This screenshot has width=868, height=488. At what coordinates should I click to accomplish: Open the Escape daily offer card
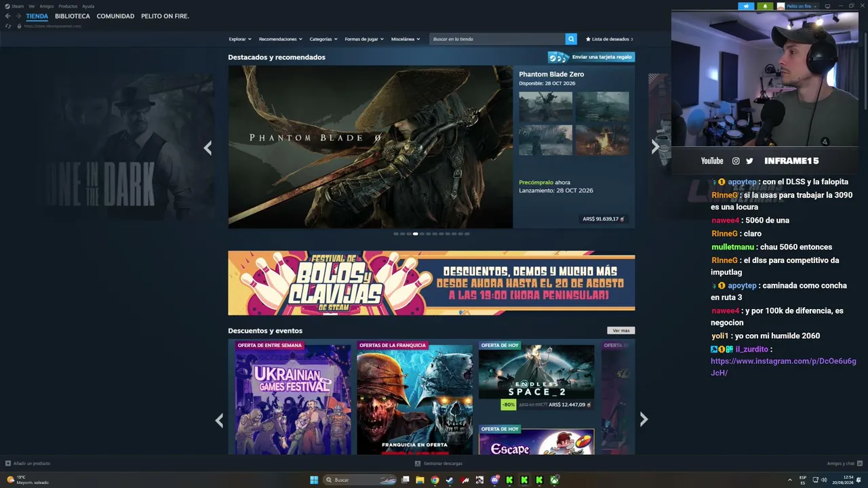click(536, 440)
